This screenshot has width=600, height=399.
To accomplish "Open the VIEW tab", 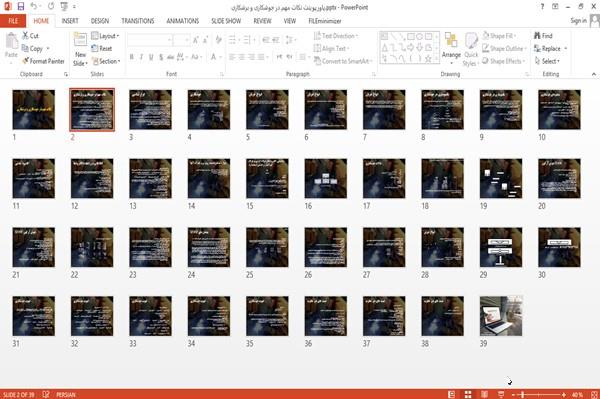I will tap(290, 21).
